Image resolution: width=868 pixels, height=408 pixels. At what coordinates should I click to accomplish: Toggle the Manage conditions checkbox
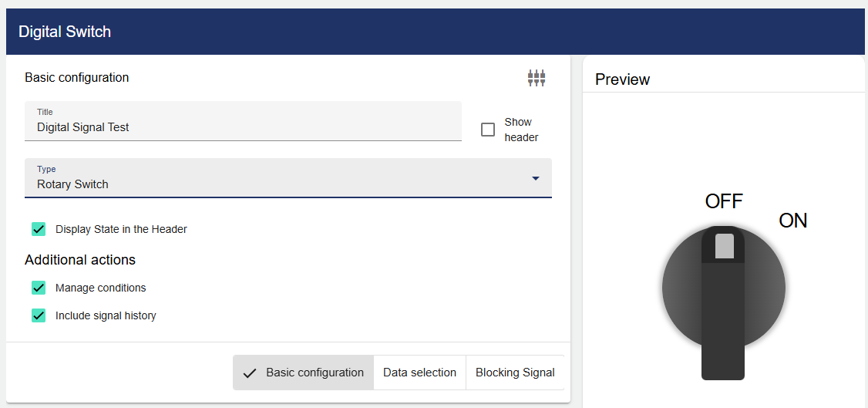coord(39,288)
